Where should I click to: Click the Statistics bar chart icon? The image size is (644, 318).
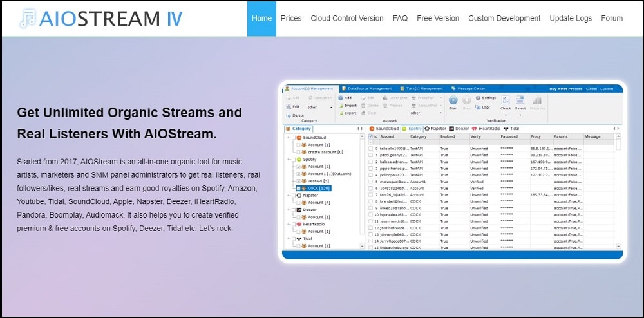pyautogui.click(x=537, y=100)
